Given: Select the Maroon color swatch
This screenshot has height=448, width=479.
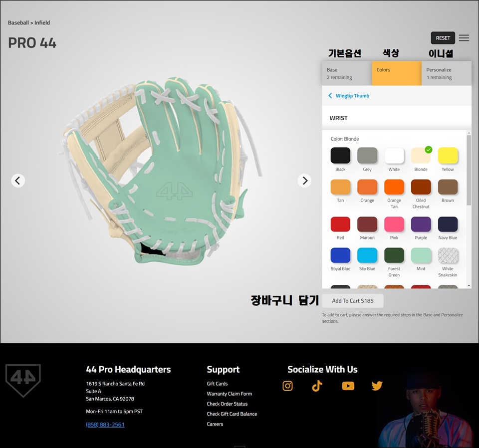Looking at the screenshot, I should (367, 224).
